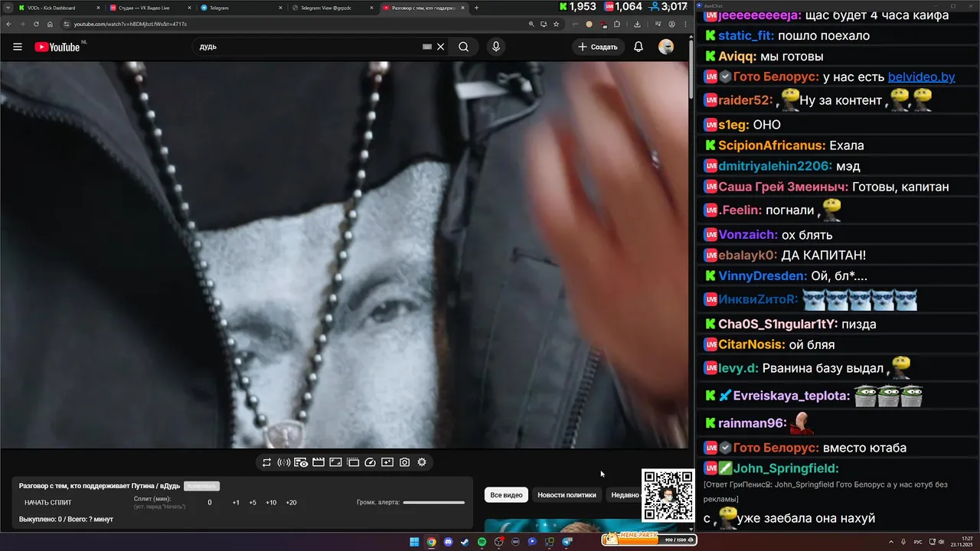Click the taskbar volume speaker icon

coord(941,542)
